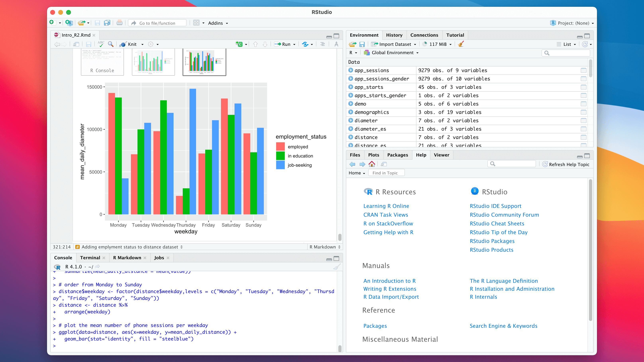Open the demo data viewer grid icon
This screenshot has height=362, width=644.
click(x=583, y=104)
